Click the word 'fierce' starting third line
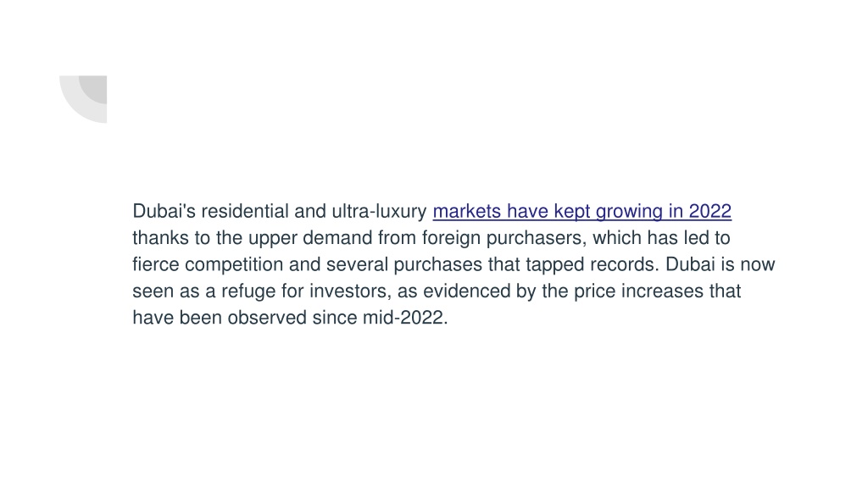Screen dimensions: 868x488 pyautogui.click(x=156, y=264)
